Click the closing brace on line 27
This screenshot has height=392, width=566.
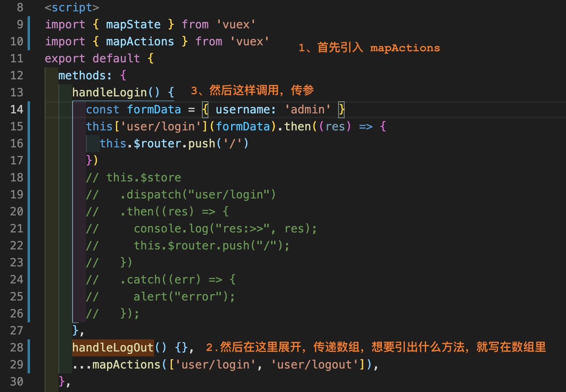point(75,330)
